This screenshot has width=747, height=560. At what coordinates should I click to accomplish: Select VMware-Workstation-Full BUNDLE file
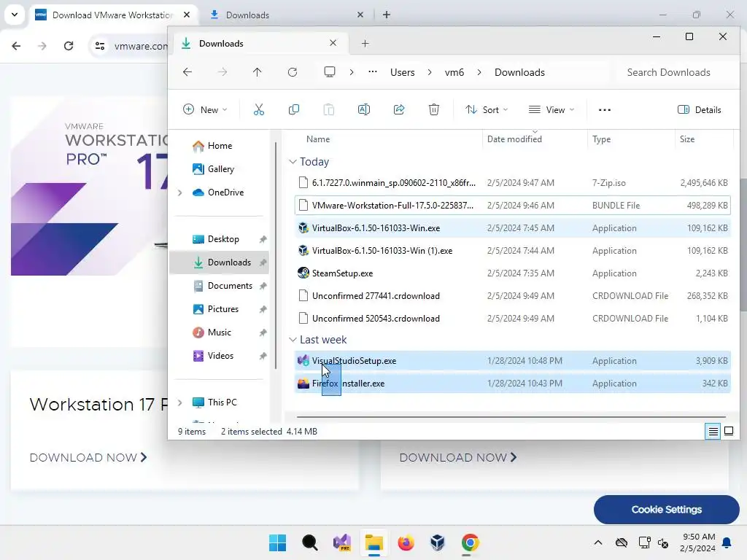[x=513, y=205]
